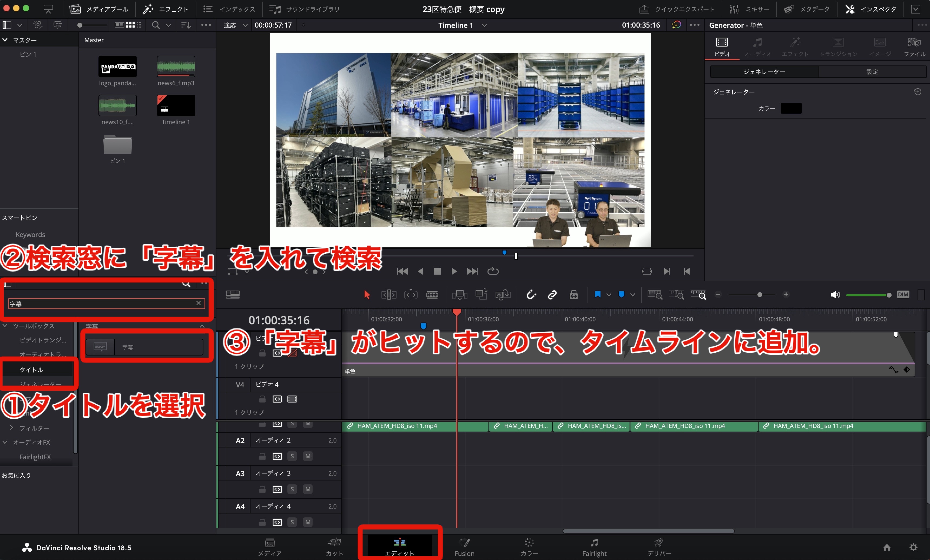Solo the Audio 2 track
The width and height of the screenshot is (930, 560).
coord(292,456)
